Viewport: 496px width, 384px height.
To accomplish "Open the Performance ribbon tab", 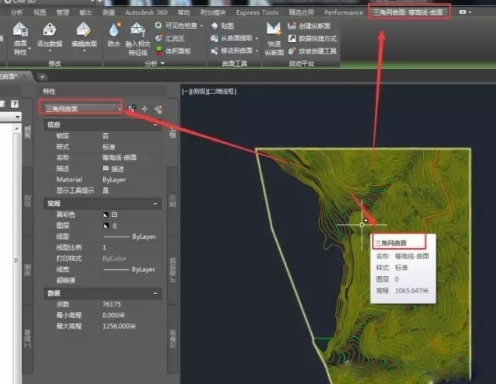I will click(x=343, y=13).
